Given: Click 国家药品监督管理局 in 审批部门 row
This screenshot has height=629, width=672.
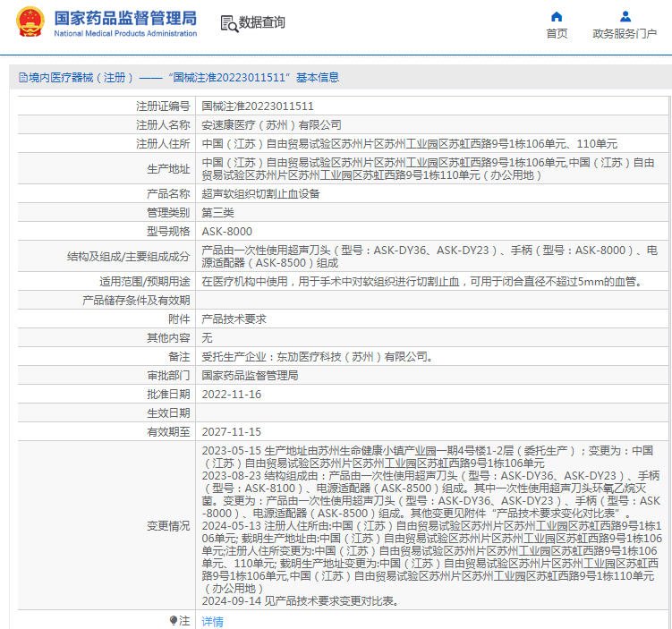Looking at the screenshot, I should tap(250, 376).
